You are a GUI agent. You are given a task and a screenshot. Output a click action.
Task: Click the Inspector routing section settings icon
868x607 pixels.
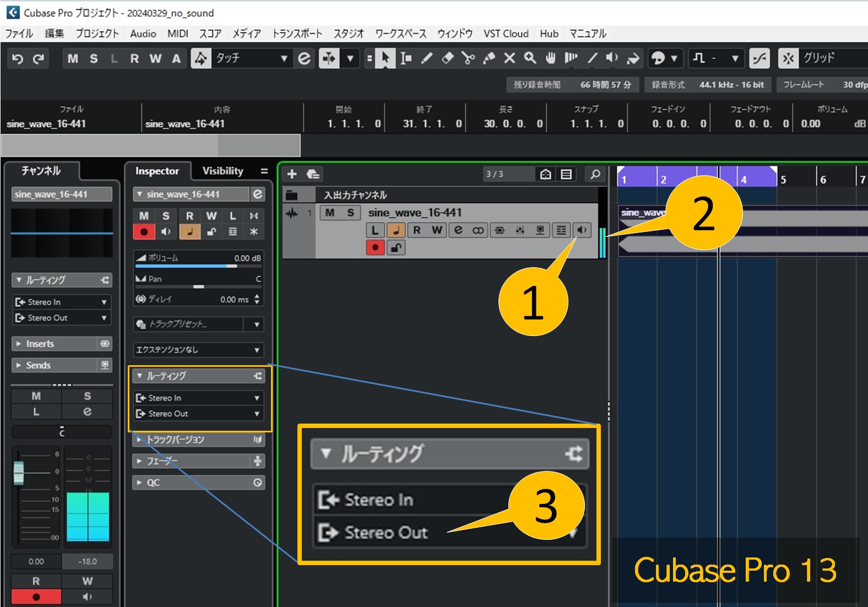tap(258, 376)
